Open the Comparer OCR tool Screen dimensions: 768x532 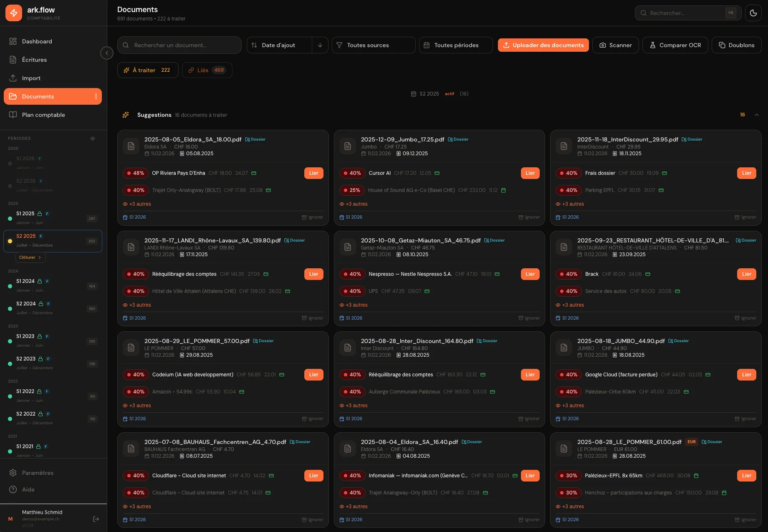coord(675,45)
